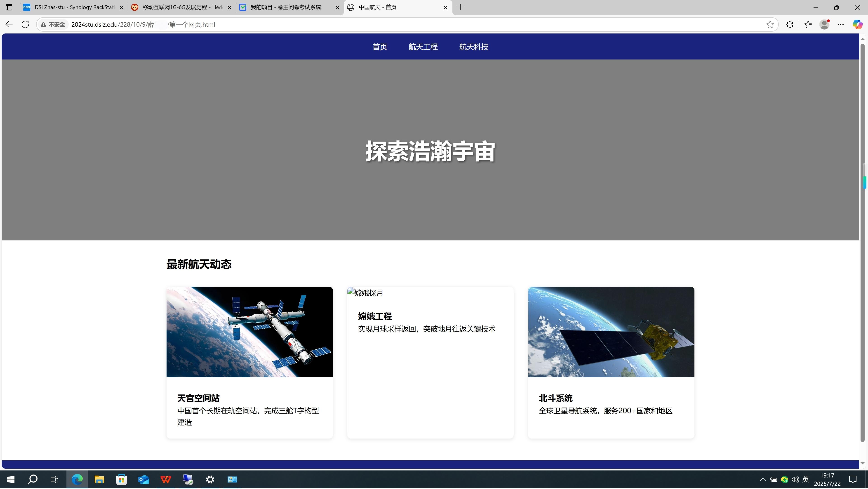The image size is (868, 489).
Task: Close the 移动互联网1G-6G发展历程 tab
Action: tap(229, 7)
